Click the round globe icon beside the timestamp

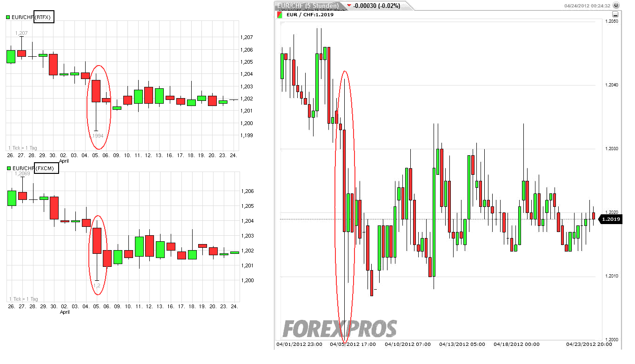(616, 6)
